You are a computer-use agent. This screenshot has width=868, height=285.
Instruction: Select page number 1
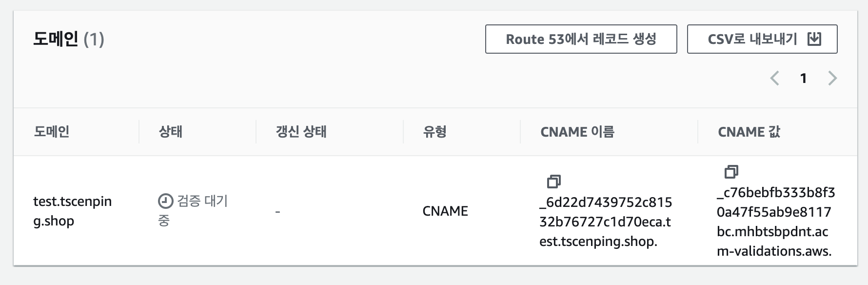click(x=803, y=78)
